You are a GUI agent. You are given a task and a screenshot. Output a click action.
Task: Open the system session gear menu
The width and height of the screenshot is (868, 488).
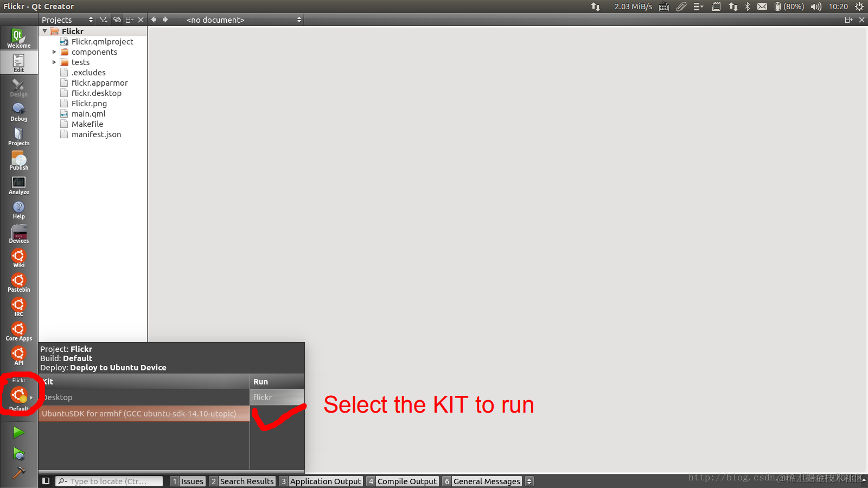point(859,7)
